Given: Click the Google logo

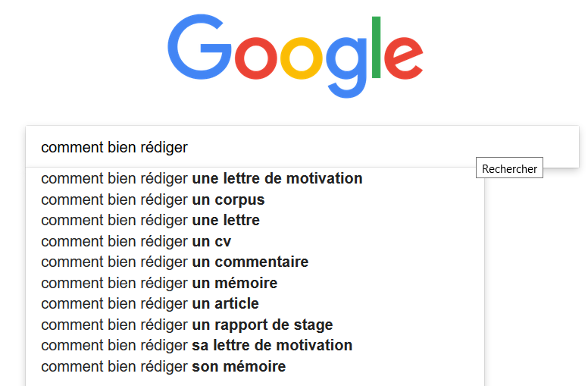Looking at the screenshot, I should pyautogui.click(x=295, y=56).
